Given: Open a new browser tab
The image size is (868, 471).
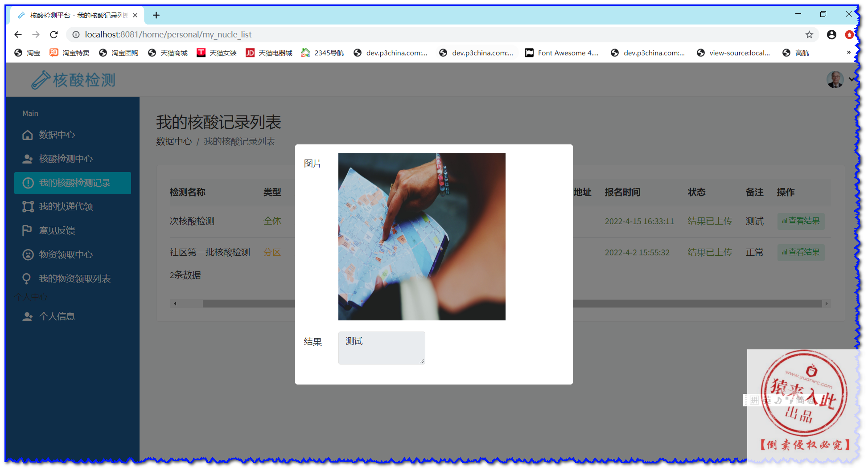Looking at the screenshot, I should [x=156, y=15].
